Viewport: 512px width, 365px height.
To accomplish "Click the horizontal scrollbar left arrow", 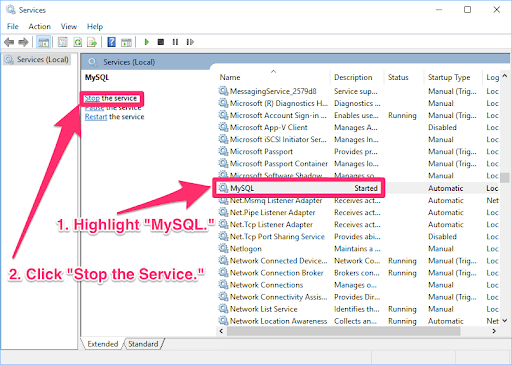I will pos(221,331).
